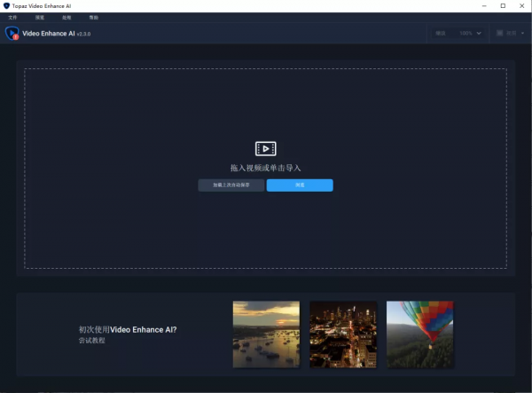
Task: Click the Topaz shield icon in title bar
Action: (7, 5)
